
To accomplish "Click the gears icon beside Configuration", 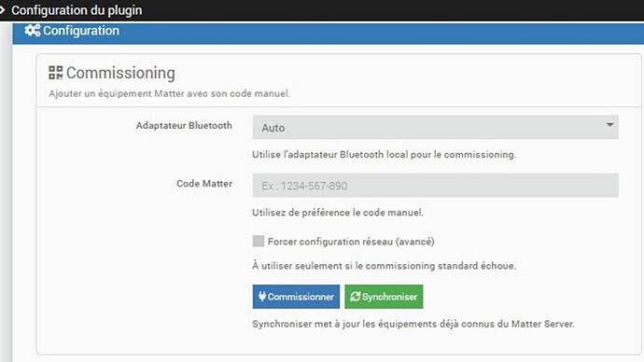I will coord(32,31).
